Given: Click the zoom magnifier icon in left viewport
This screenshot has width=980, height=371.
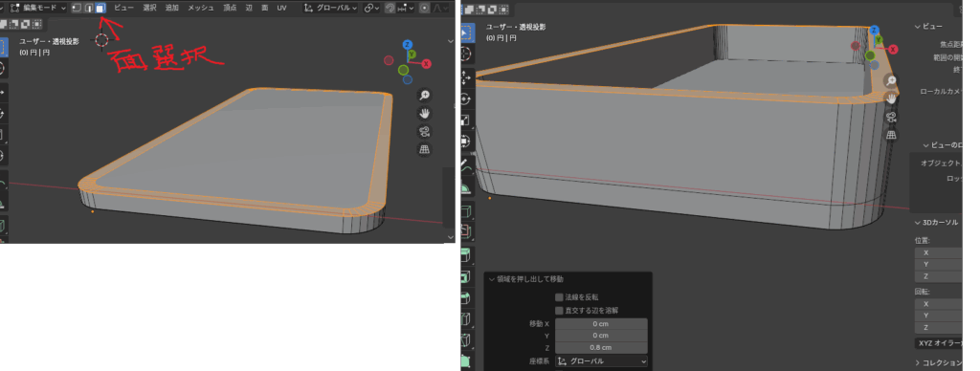Looking at the screenshot, I should [424, 95].
